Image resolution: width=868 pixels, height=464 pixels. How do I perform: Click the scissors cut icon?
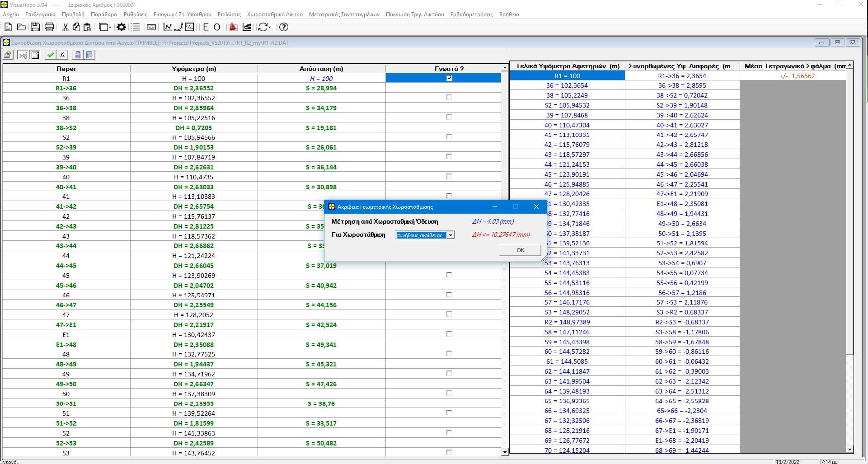pos(66,27)
